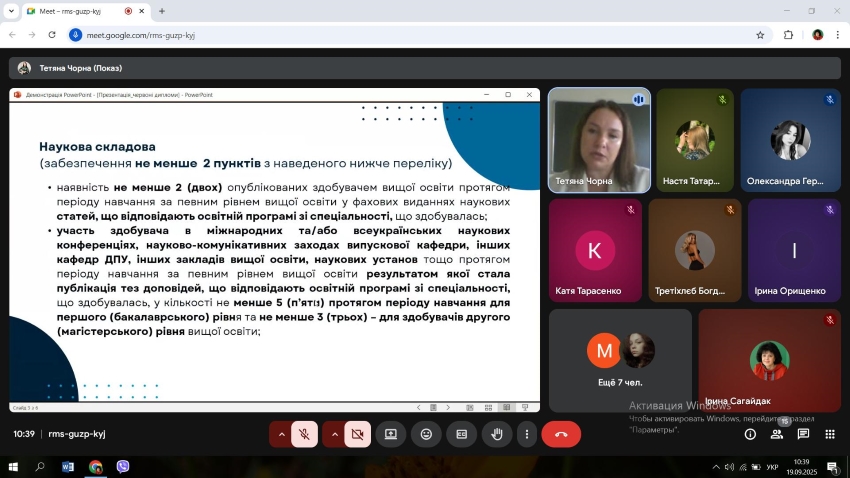Open more options three-dot menu in Meet
Viewport: 850px width, 478px height.
click(x=527, y=434)
